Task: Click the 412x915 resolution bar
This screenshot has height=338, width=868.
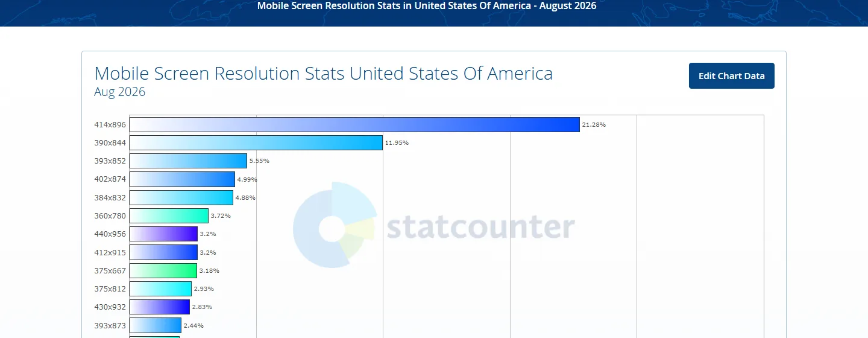Action: (163, 252)
